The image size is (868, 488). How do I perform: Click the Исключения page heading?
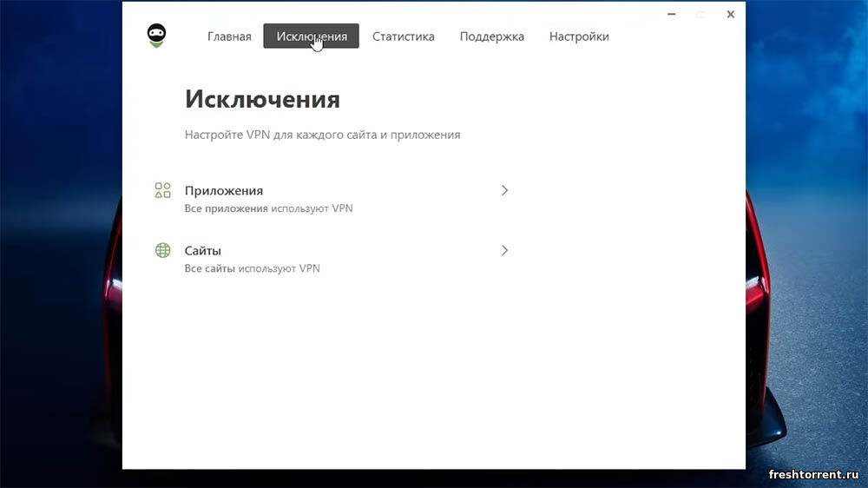coord(262,99)
